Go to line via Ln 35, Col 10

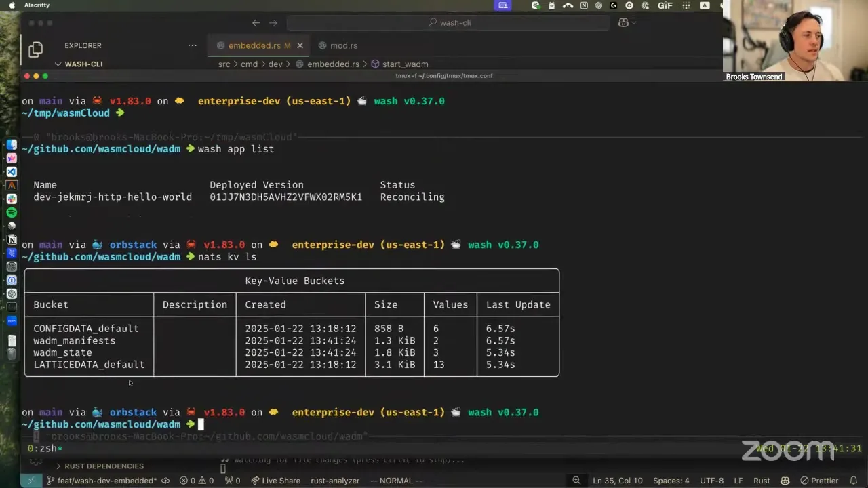[618, 481]
